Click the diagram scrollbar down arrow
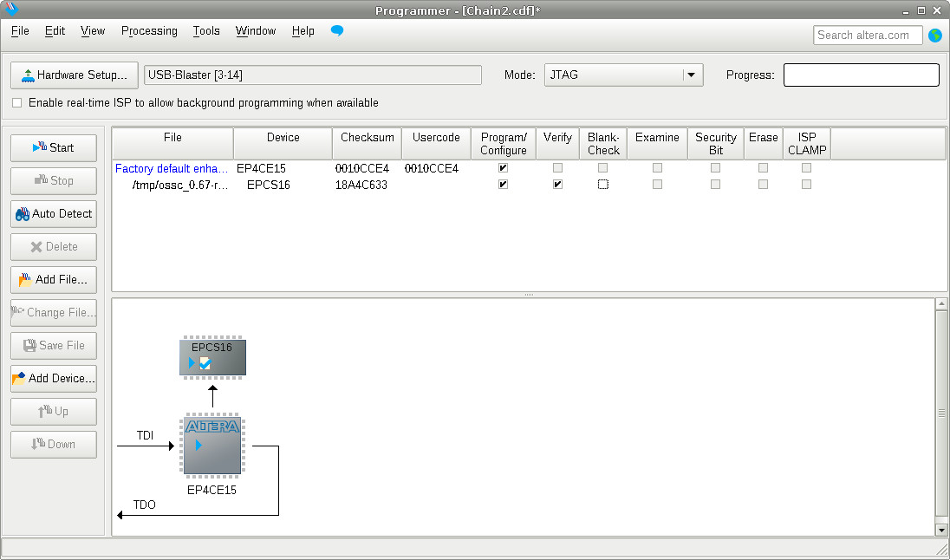The image size is (950, 560). click(941, 530)
